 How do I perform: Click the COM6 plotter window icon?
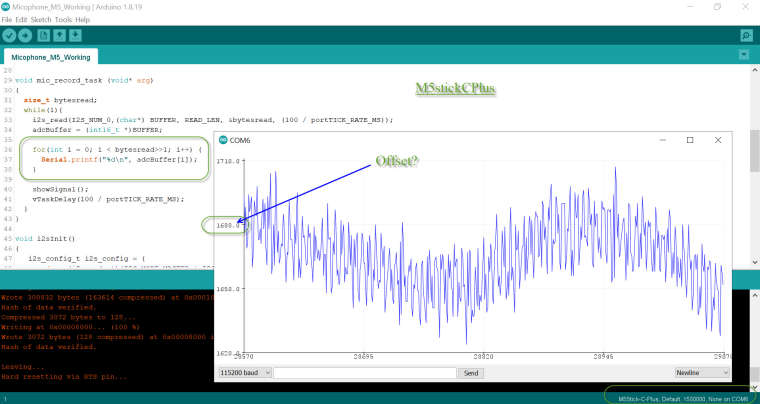pyautogui.click(x=223, y=140)
